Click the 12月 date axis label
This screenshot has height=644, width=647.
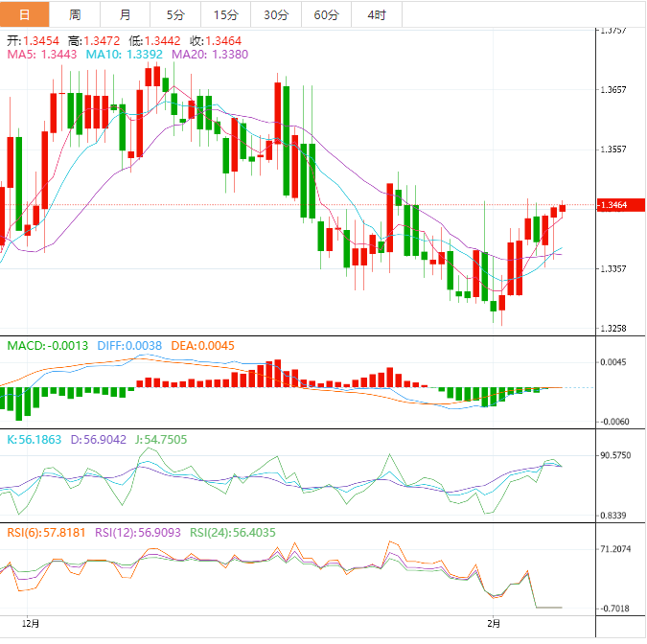point(31,623)
